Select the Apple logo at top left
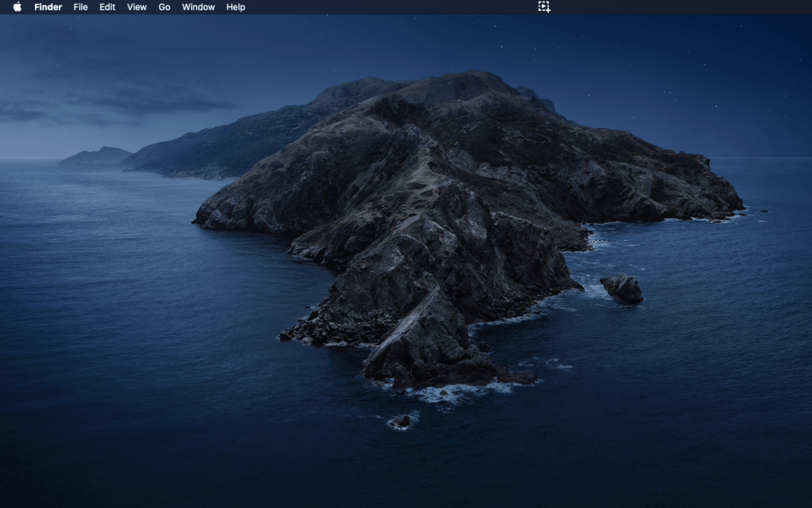The height and width of the screenshot is (508, 812). pos(18,7)
